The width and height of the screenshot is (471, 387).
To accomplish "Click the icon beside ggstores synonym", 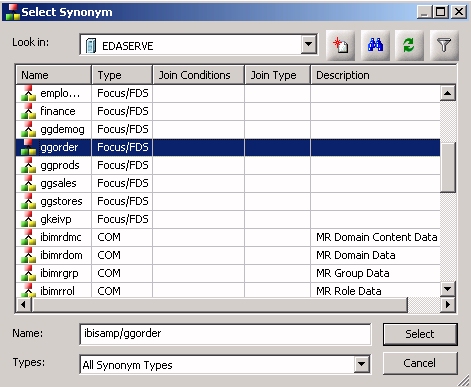I will (x=28, y=201).
